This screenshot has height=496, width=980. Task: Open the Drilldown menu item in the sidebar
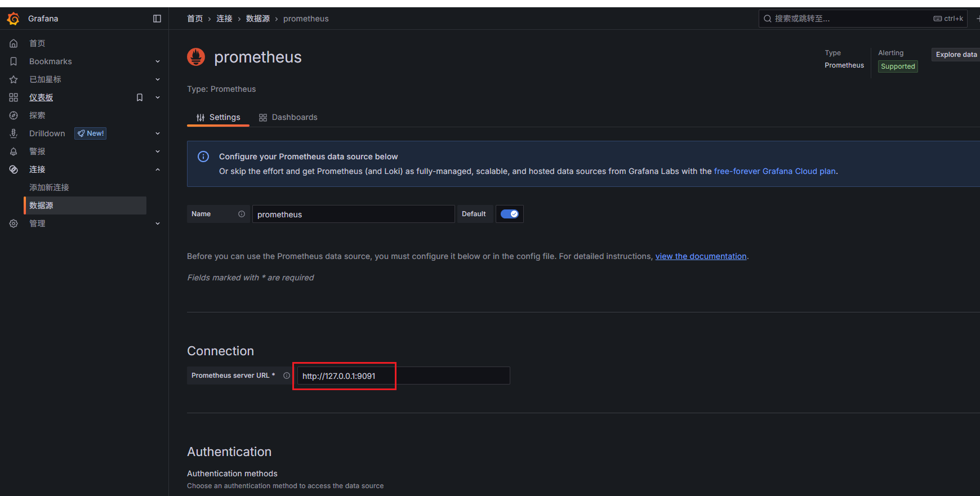pyautogui.click(x=47, y=133)
